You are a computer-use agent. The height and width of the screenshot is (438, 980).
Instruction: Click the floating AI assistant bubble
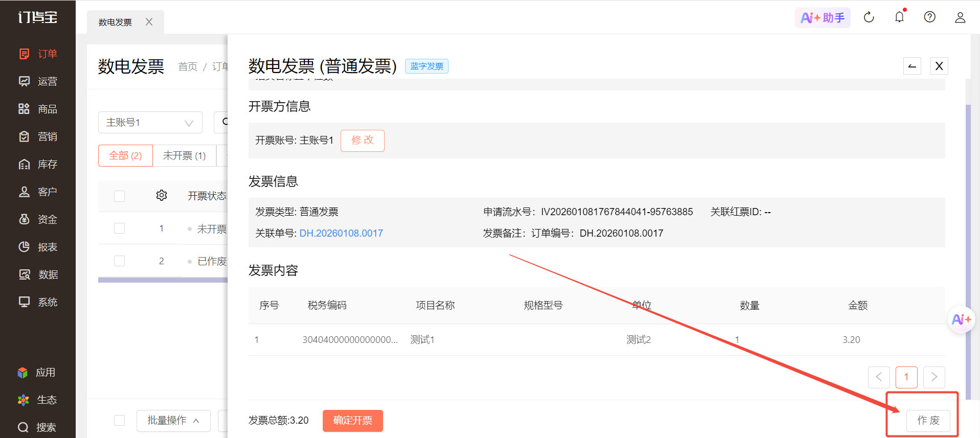[x=961, y=319]
